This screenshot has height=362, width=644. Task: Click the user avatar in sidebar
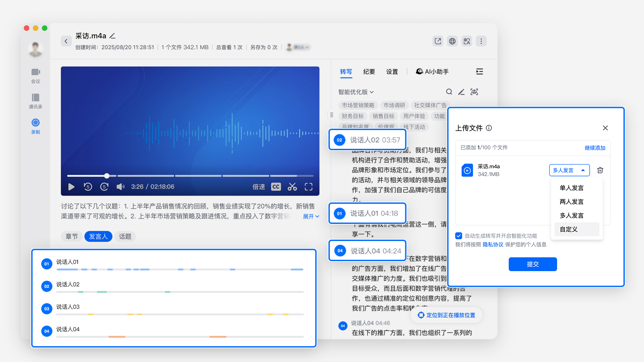(35, 49)
